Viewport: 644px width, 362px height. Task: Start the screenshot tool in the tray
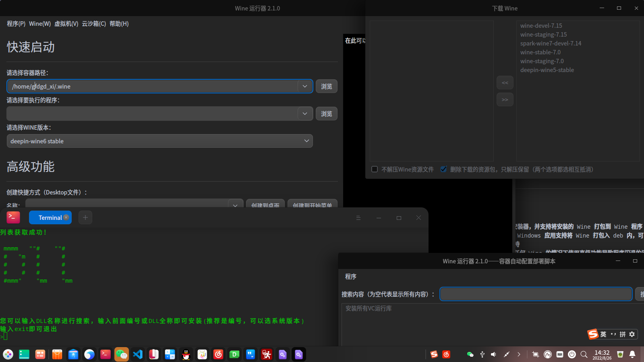point(535,354)
